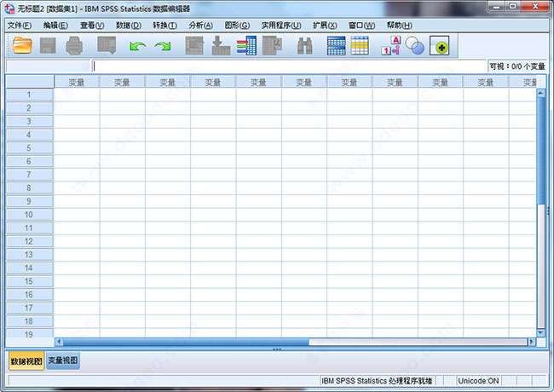Select row header 14

(x=29, y=268)
